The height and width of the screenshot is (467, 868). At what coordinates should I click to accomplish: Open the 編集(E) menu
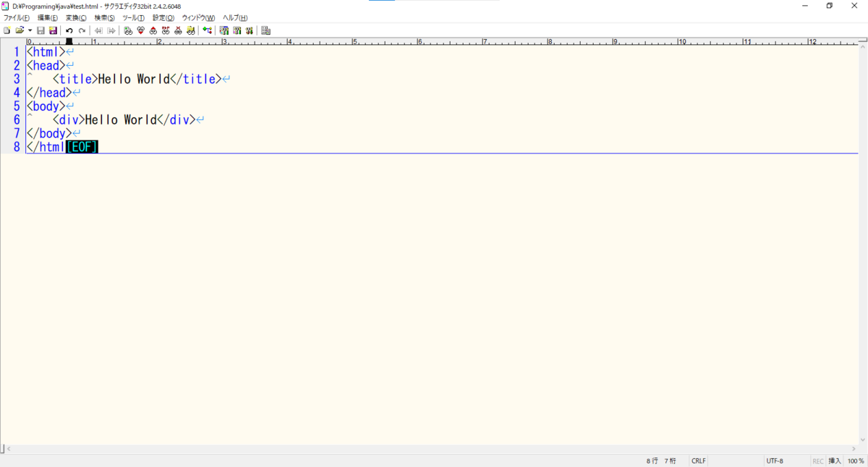pyautogui.click(x=48, y=17)
